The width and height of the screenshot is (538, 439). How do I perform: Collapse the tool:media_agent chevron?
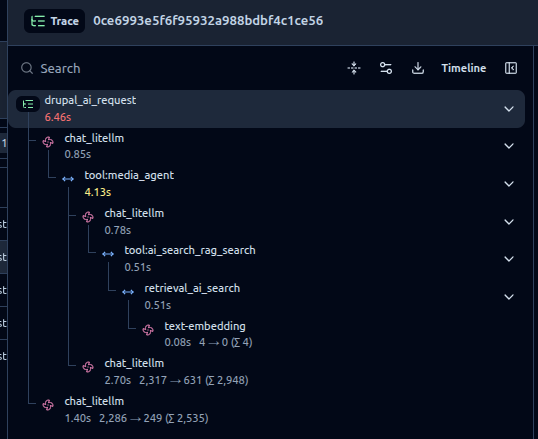[x=509, y=184]
